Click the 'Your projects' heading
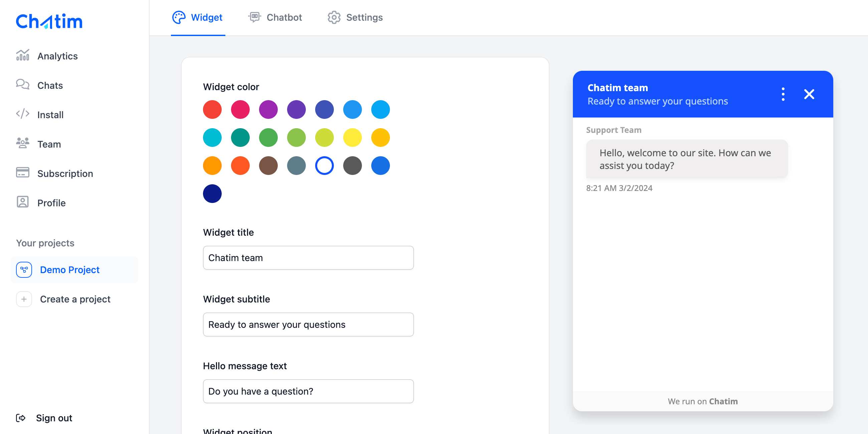The width and height of the screenshot is (868, 434). point(45,243)
